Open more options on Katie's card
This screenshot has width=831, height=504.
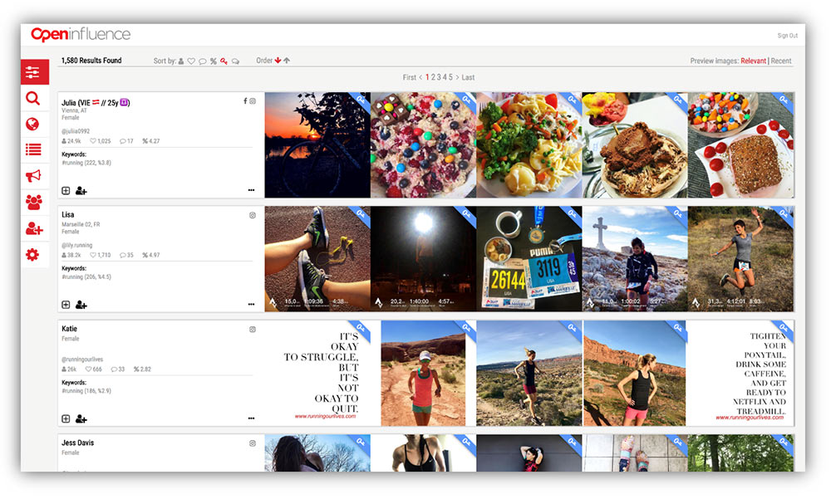[251, 418]
